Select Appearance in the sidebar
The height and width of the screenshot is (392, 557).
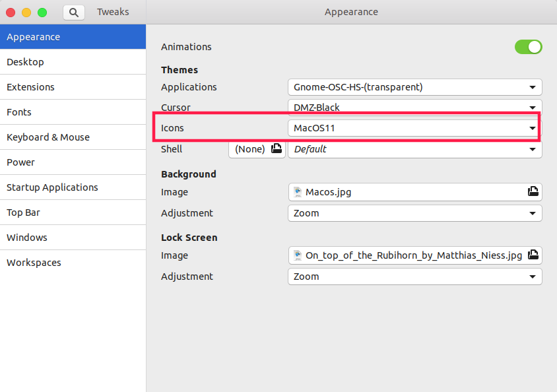[73, 37]
